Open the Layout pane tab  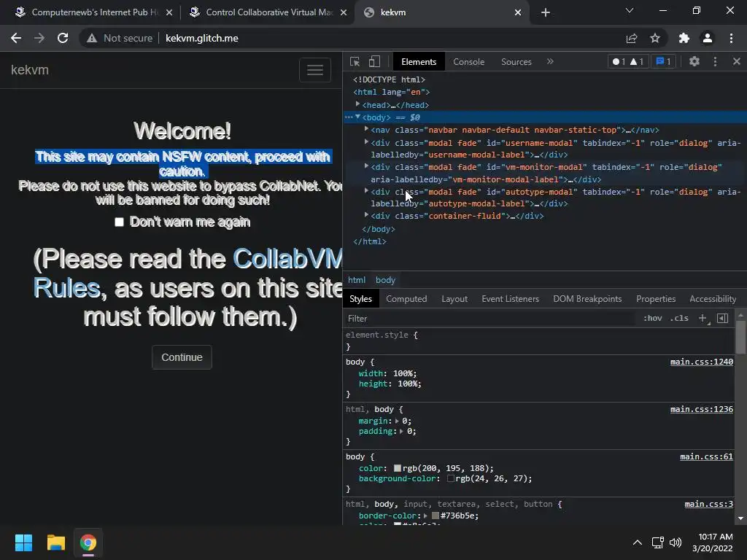pyautogui.click(x=454, y=299)
